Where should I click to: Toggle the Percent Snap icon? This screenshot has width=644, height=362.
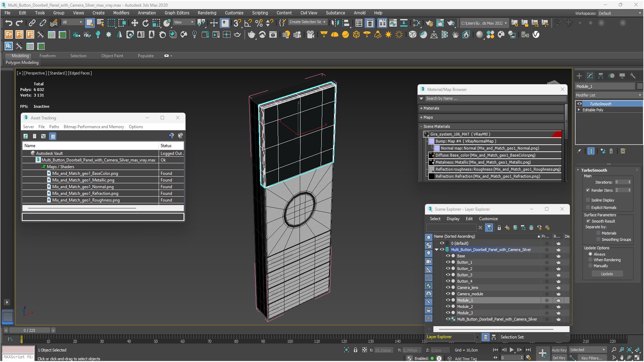(x=259, y=23)
